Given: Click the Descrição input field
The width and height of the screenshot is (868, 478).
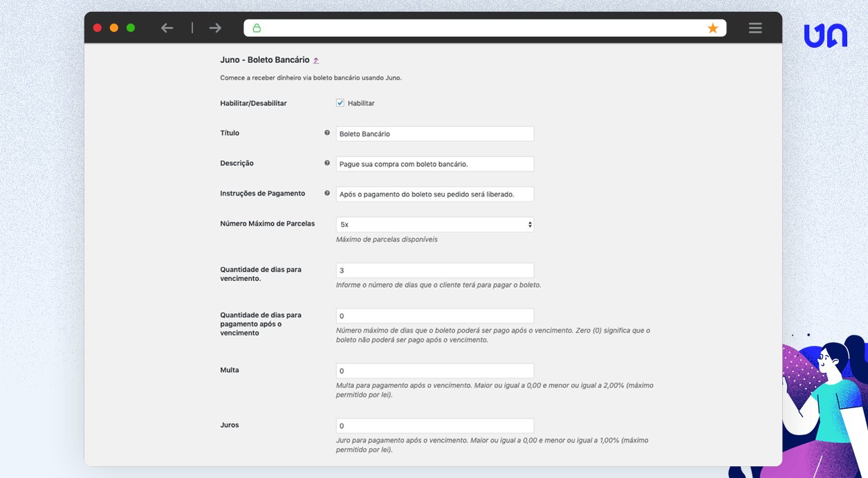Looking at the screenshot, I should click(435, 164).
